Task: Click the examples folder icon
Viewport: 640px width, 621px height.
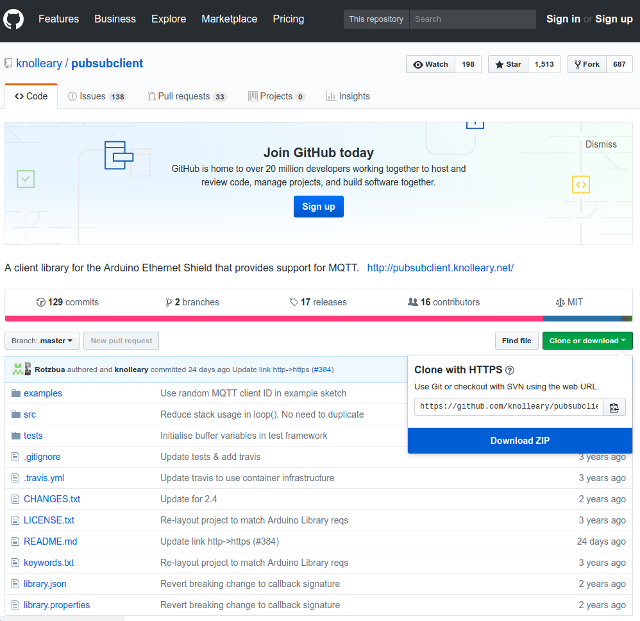Action: click(16, 393)
